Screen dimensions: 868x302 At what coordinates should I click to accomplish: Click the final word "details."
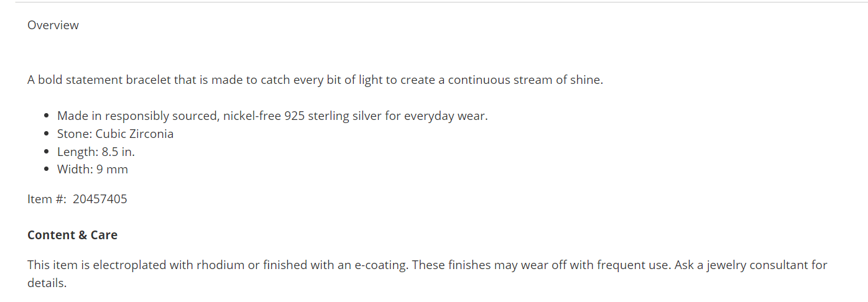click(47, 283)
